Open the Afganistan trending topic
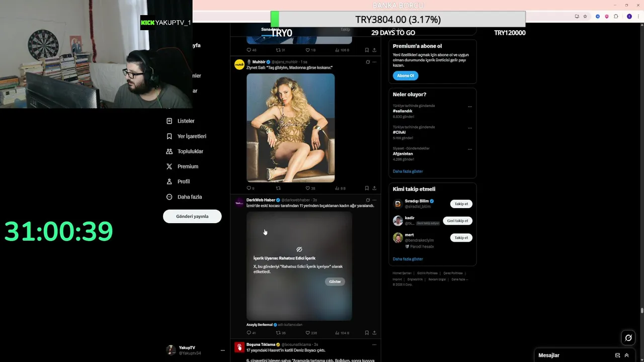Image resolution: width=644 pixels, height=362 pixels. click(x=403, y=153)
